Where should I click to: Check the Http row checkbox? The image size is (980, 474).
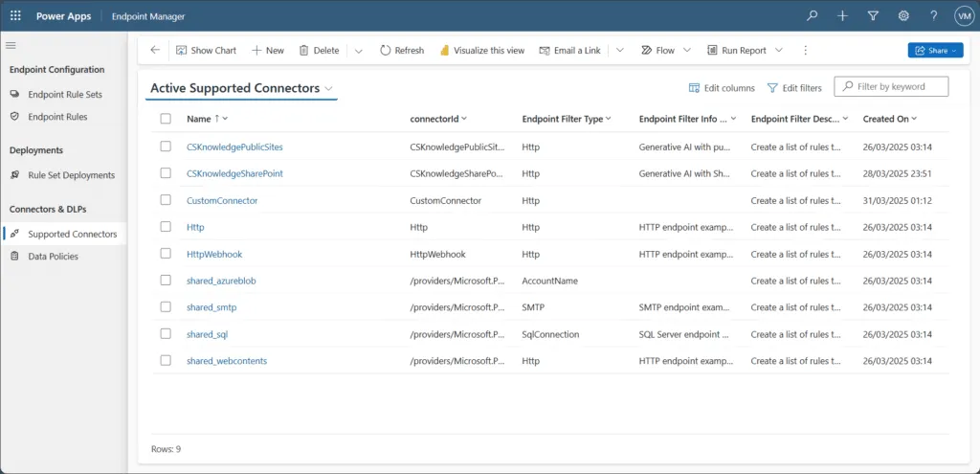coord(166,227)
